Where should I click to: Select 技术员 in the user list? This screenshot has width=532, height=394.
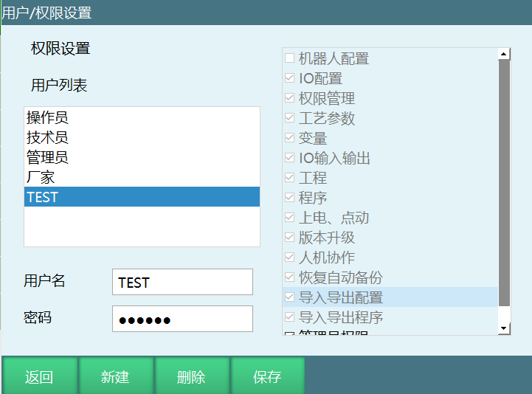47,137
